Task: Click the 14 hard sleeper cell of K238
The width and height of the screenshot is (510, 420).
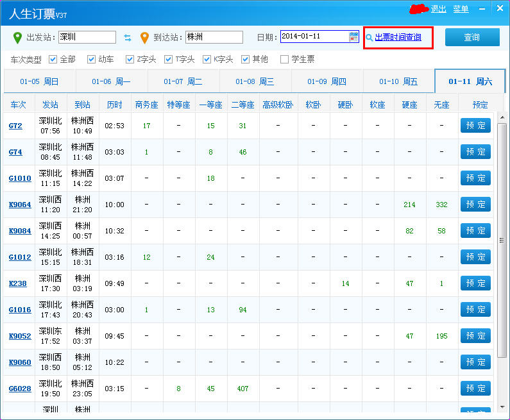Action: click(345, 284)
